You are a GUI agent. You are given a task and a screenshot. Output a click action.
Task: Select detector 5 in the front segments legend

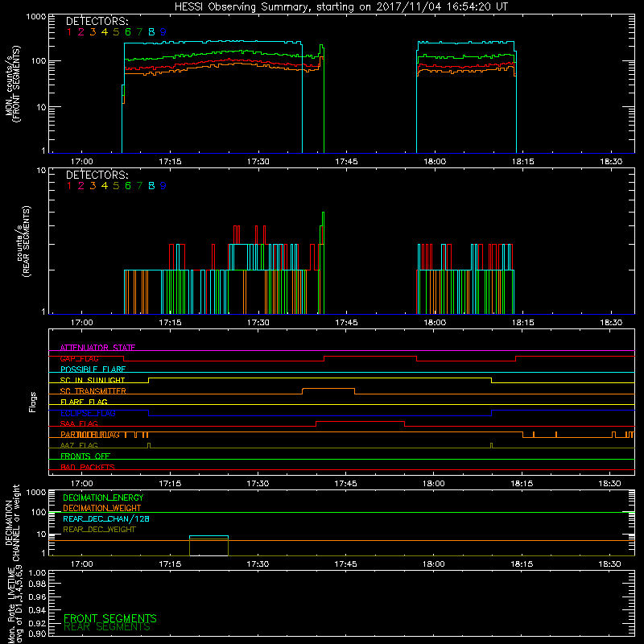point(116,32)
